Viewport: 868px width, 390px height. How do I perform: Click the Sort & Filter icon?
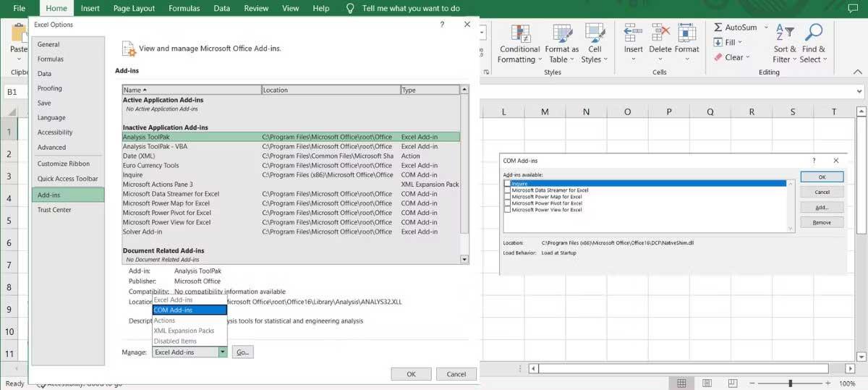[784, 33]
